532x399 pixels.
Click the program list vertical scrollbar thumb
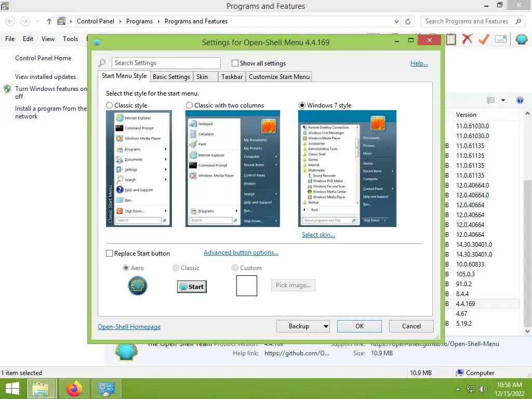coord(528,253)
